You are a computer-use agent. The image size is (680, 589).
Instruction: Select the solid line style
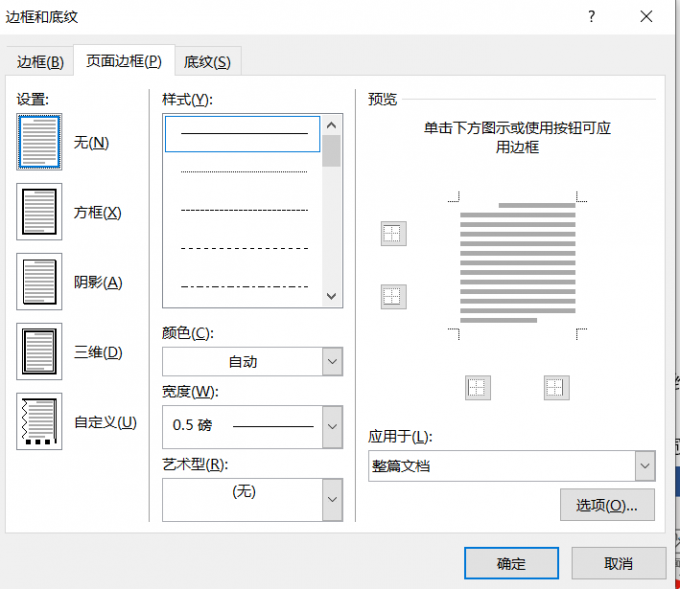(x=243, y=134)
